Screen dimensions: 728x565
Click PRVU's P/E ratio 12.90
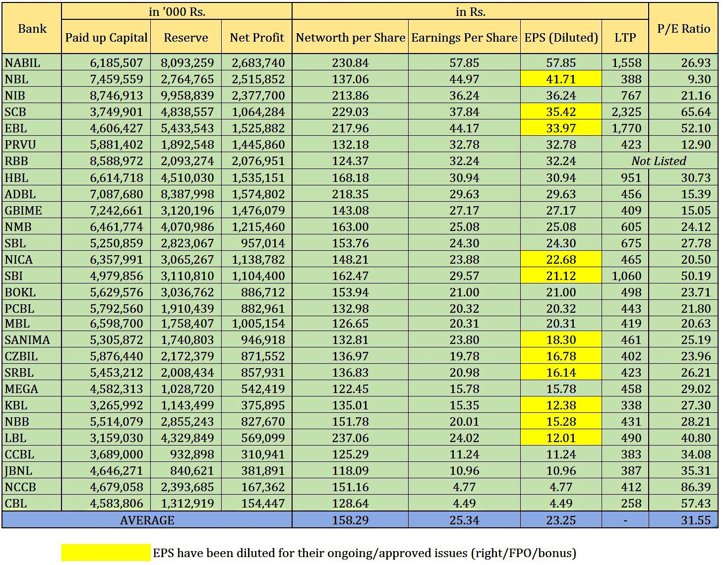click(683, 144)
